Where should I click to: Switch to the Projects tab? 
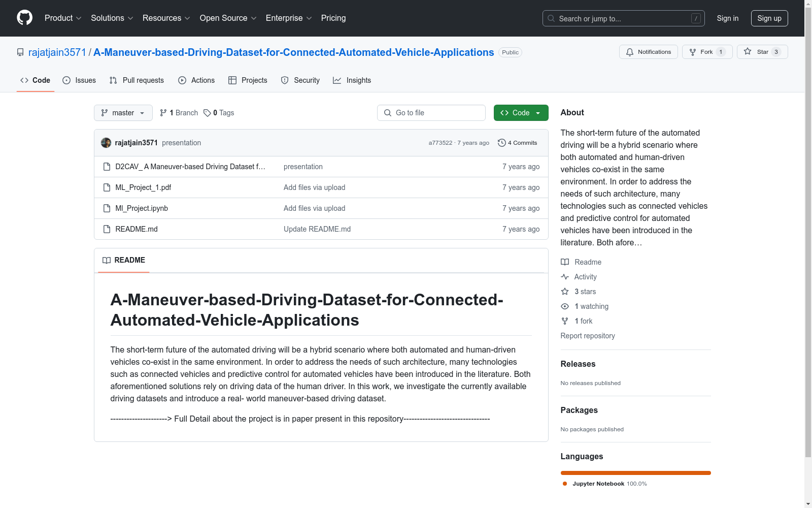[248, 80]
